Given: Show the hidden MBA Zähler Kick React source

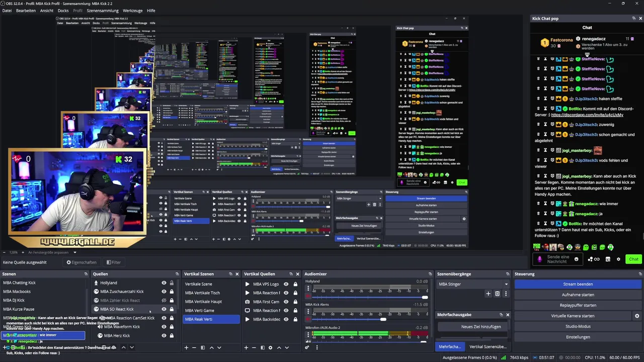Looking at the screenshot, I should point(164,300).
